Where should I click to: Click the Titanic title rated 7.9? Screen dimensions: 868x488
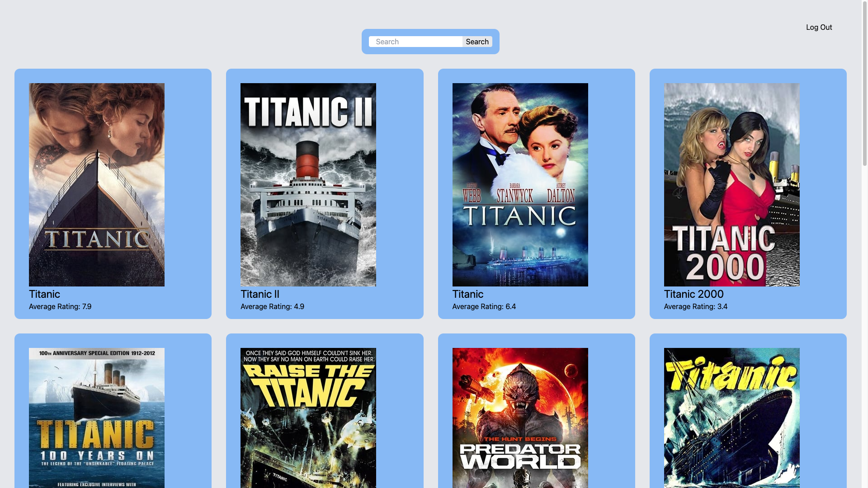pyautogui.click(x=44, y=294)
